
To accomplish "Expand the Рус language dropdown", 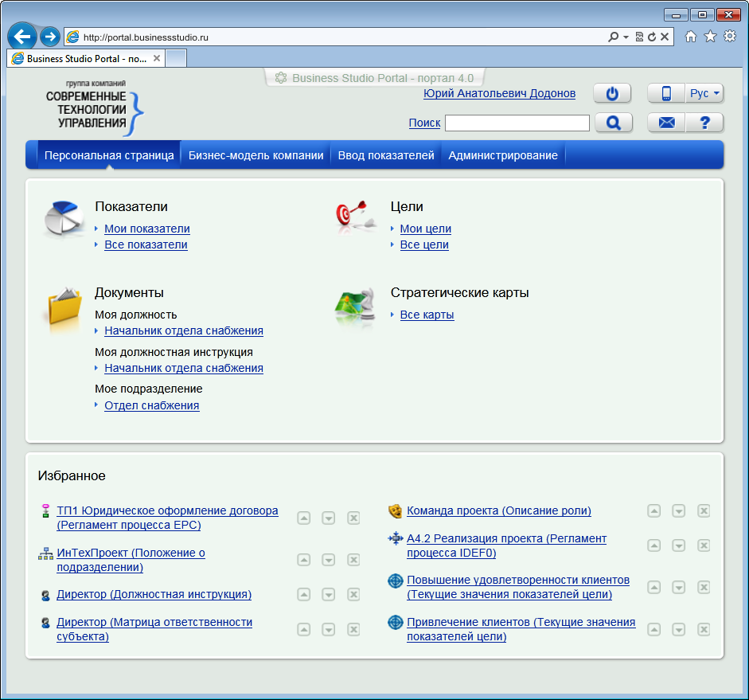I will [x=704, y=94].
